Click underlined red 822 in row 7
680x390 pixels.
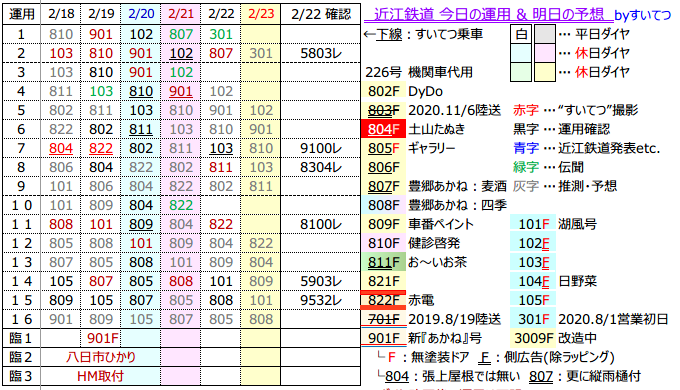click(x=101, y=148)
